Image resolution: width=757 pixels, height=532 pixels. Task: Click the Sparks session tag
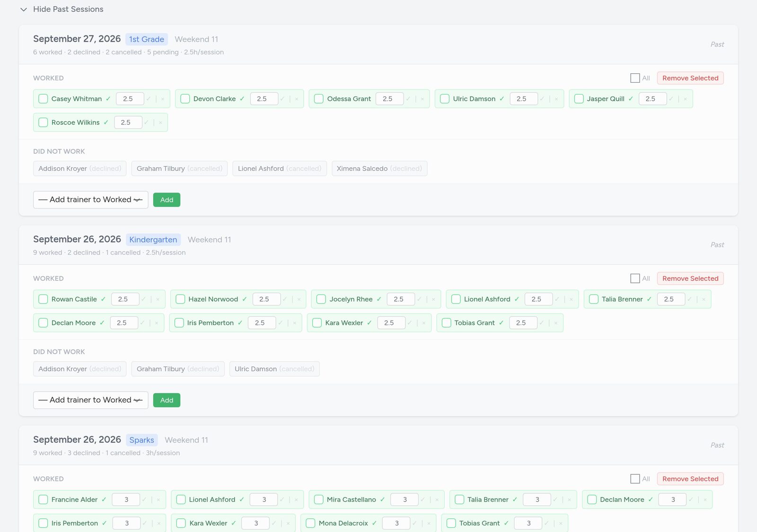(x=142, y=440)
